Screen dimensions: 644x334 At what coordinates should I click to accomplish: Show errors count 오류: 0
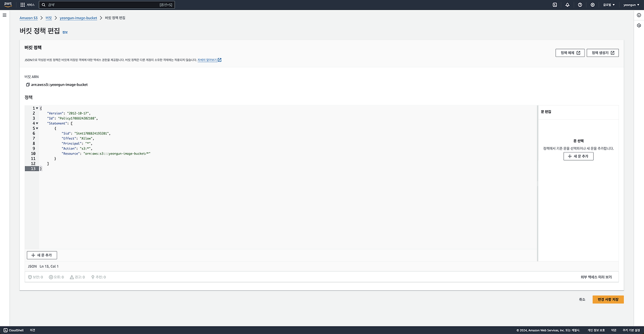pyautogui.click(x=56, y=277)
